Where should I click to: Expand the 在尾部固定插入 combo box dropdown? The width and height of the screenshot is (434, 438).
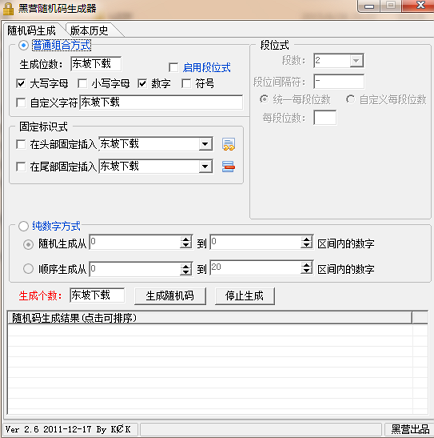pos(205,166)
